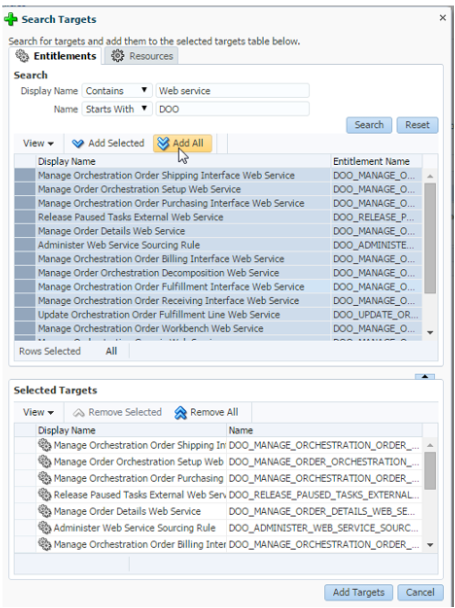Select Manage Orchestration Order Fulfillment Interface Web Service row

218,287
